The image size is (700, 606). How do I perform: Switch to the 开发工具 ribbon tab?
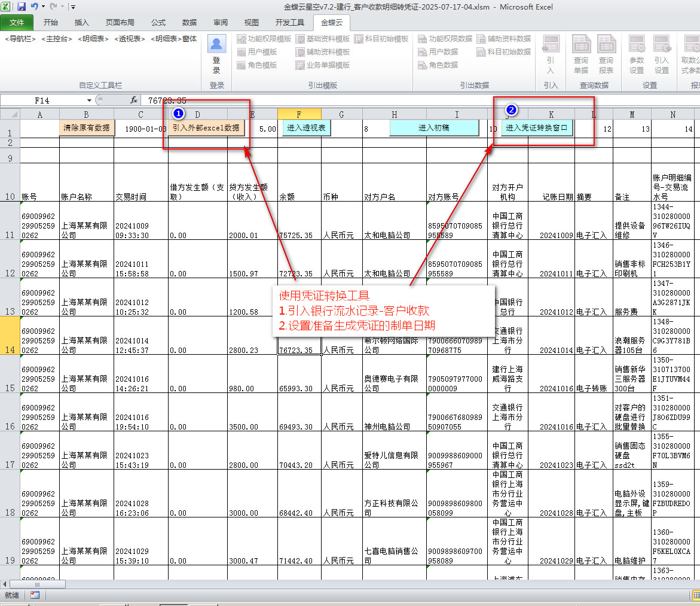tap(290, 22)
